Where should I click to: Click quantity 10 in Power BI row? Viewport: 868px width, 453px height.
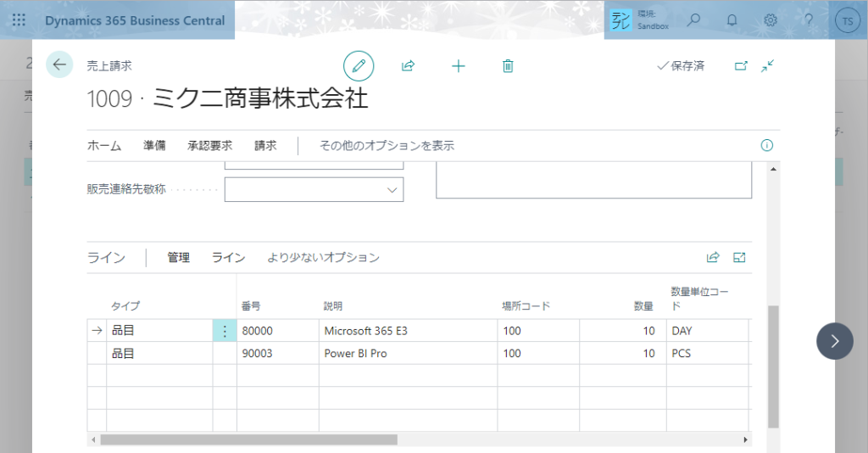[x=623, y=353]
